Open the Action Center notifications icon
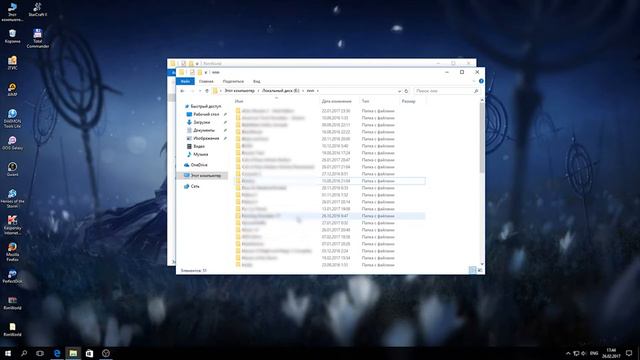The width and height of the screenshot is (640, 360). coord(629,353)
